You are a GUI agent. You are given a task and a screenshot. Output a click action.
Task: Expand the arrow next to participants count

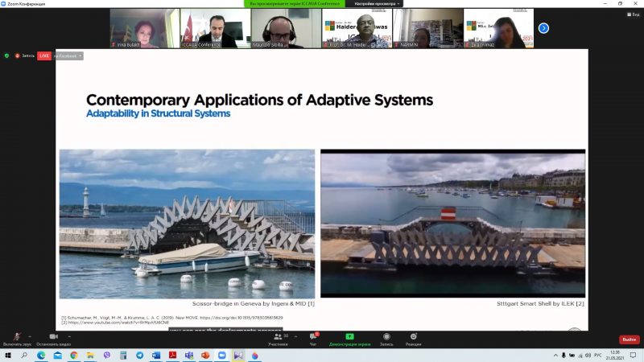295,336
